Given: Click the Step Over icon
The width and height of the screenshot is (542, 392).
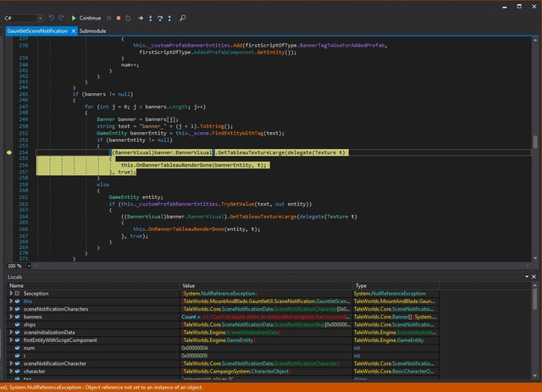Looking at the screenshot, I should point(160,18).
